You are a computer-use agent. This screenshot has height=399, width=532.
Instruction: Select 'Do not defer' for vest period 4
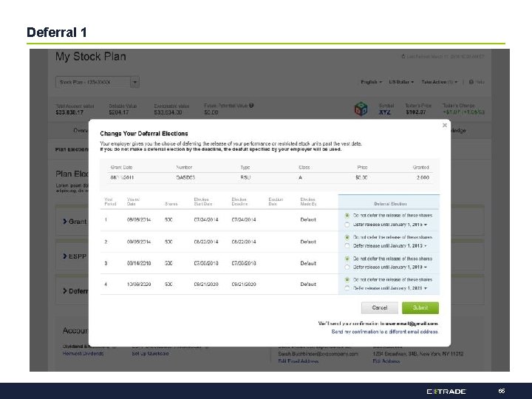[347, 279]
